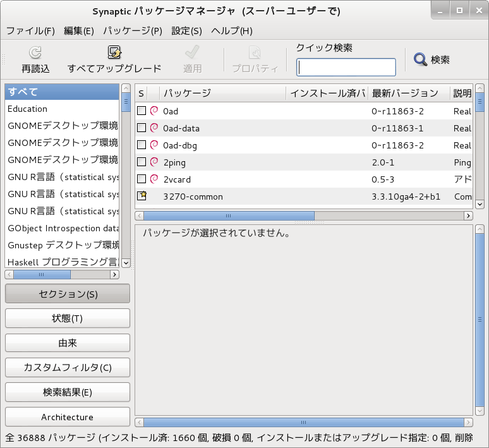Click the section list scroll-down arrow

pos(126,263)
